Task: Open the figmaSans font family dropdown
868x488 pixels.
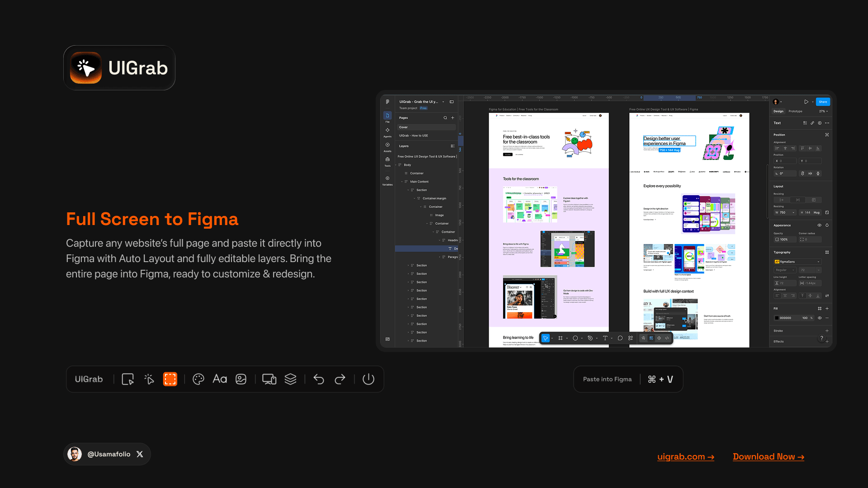Action: (797, 262)
